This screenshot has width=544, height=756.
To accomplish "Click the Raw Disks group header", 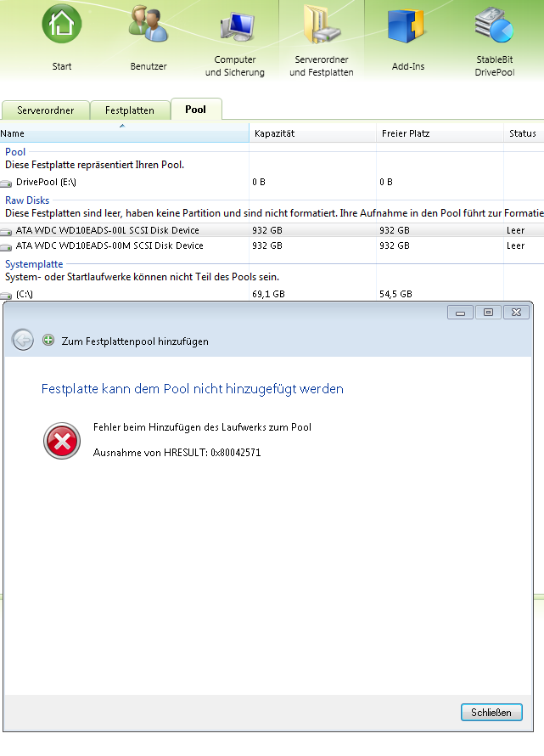I will (x=27, y=200).
